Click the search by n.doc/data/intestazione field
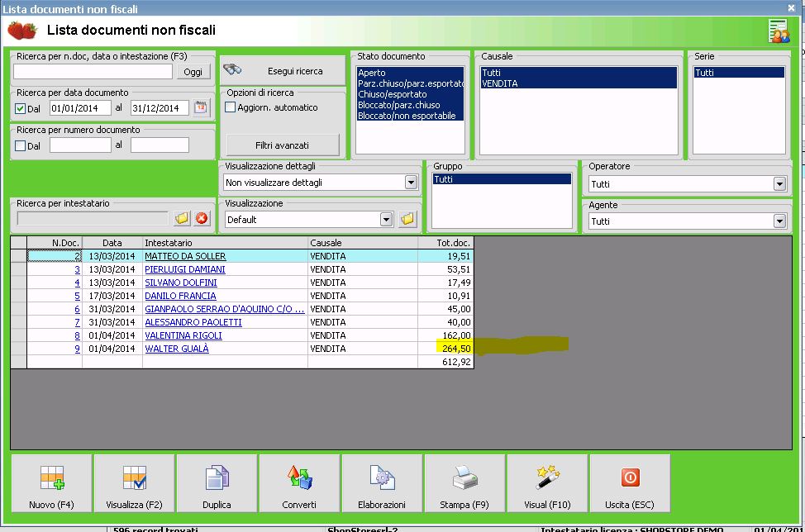The image size is (805, 532). pos(93,71)
